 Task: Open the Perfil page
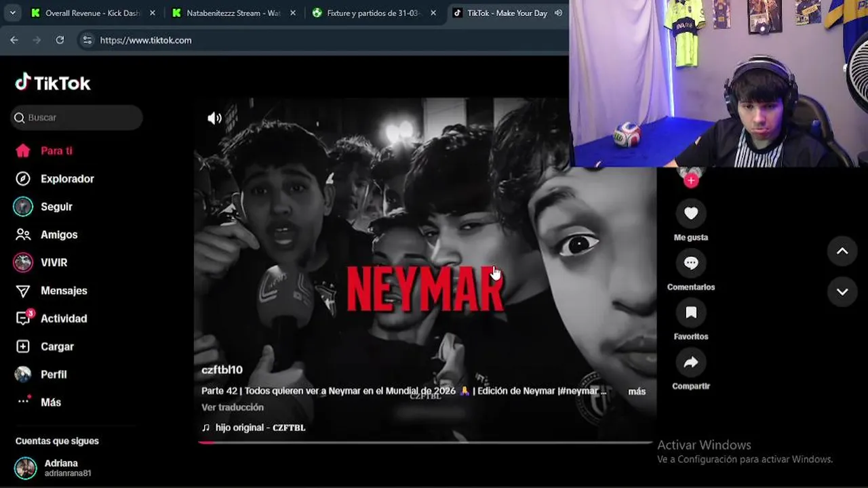pos(41,374)
